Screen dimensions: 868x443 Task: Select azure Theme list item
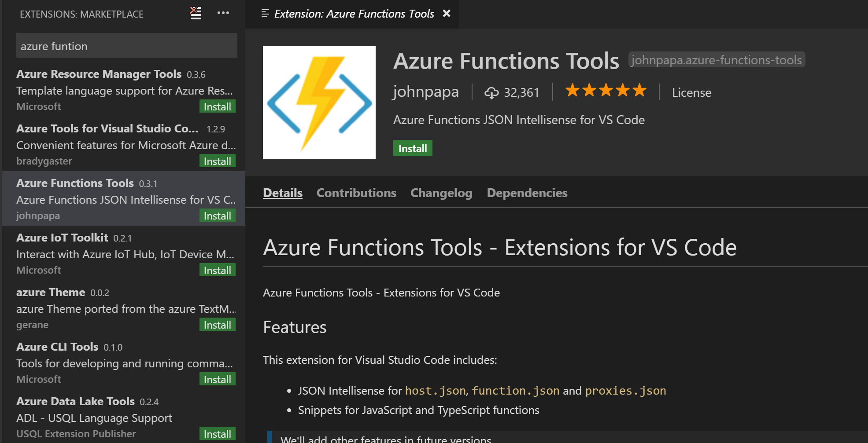(124, 308)
